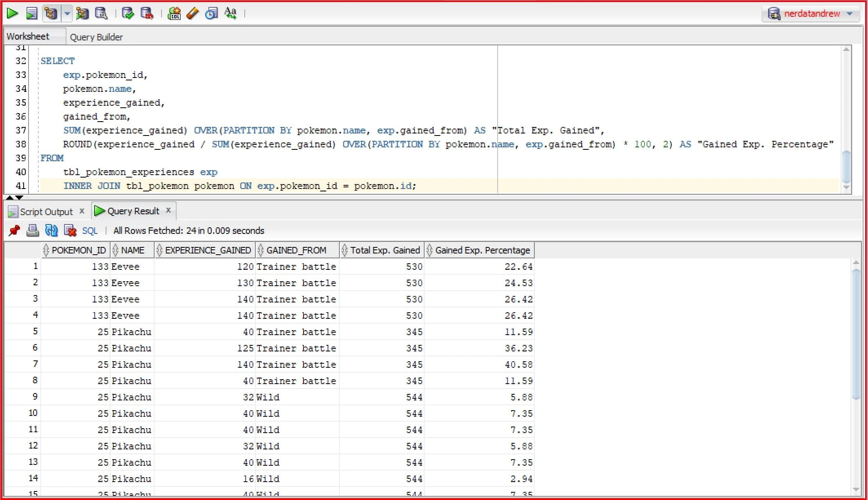
Task: Click the change case Aa icon
Action: [230, 13]
